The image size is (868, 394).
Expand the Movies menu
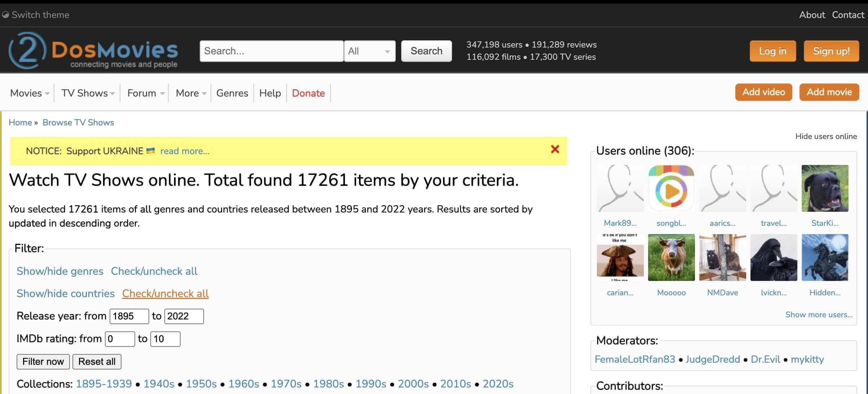(x=30, y=93)
